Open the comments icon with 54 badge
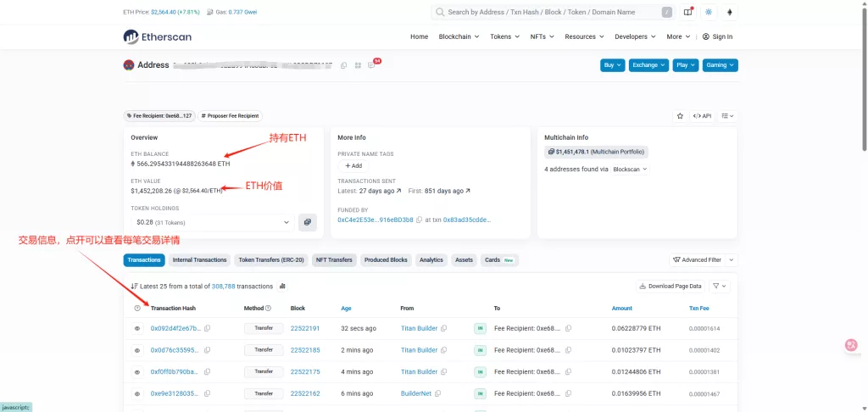This screenshot has width=868, height=412. (371, 65)
